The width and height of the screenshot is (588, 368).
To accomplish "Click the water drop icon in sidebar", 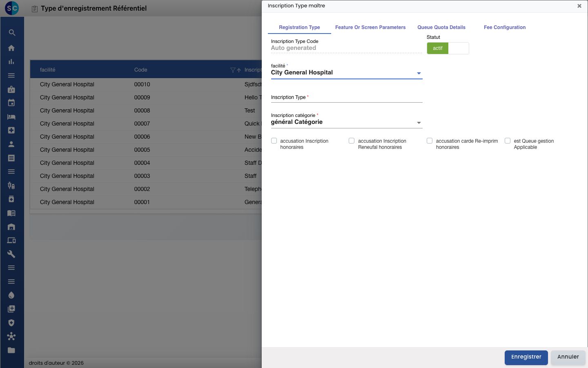I will tap(11, 295).
